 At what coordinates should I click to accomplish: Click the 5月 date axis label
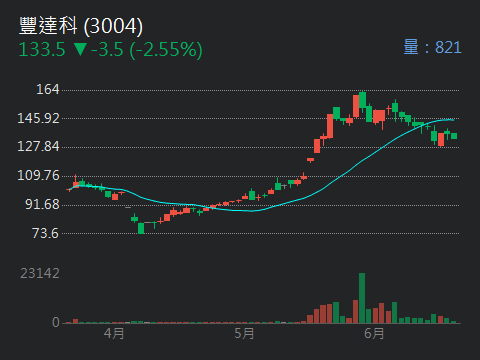[x=244, y=334]
